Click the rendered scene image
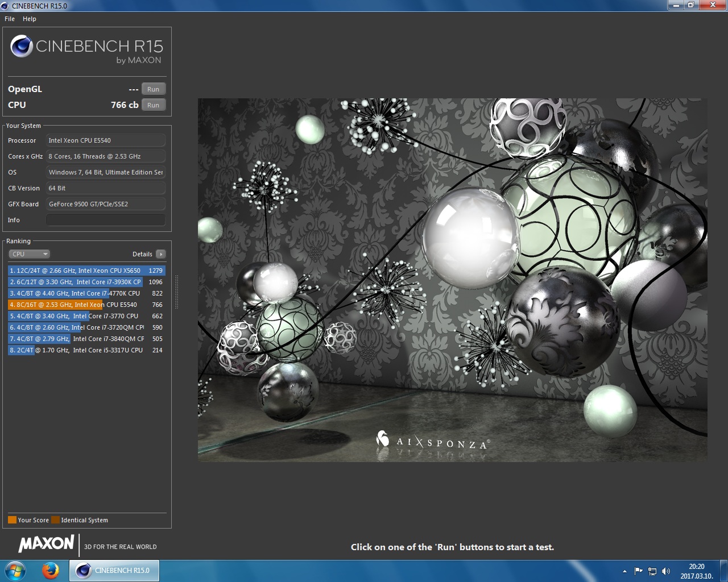 (452, 280)
